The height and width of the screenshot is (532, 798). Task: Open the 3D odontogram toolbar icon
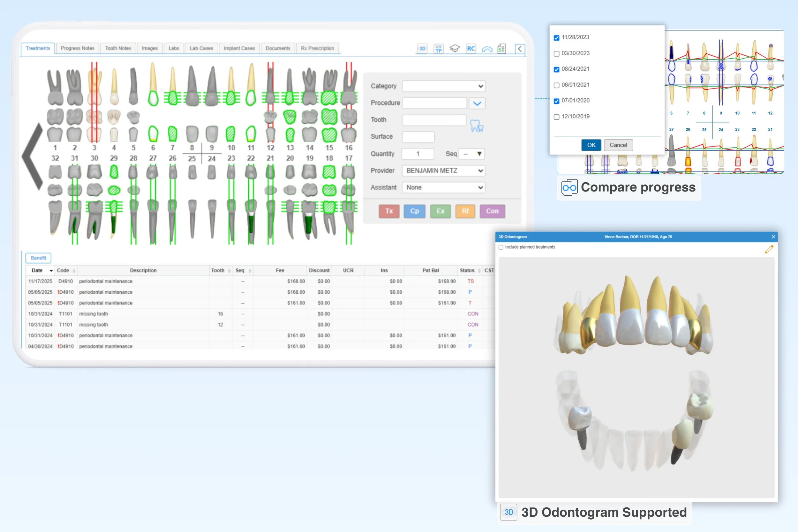[422, 49]
